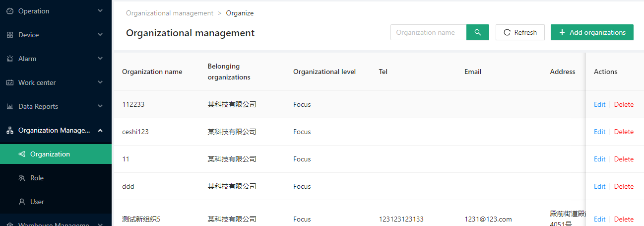Click the magnifier search button
This screenshot has width=644, height=226.
(x=478, y=32)
